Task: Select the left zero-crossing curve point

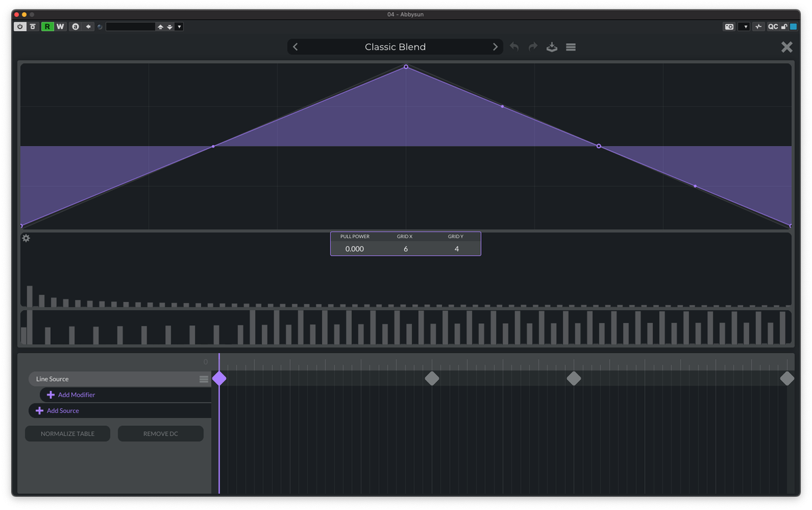Action: coord(213,146)
